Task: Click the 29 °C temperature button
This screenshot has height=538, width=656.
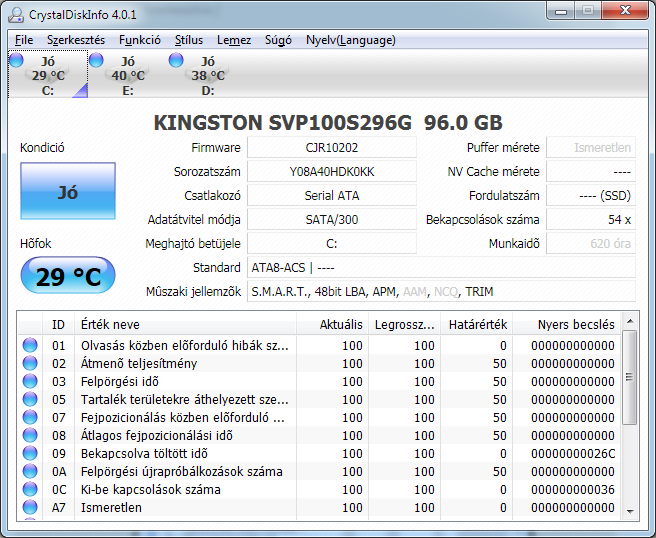Action: click(x=67, y=277)
